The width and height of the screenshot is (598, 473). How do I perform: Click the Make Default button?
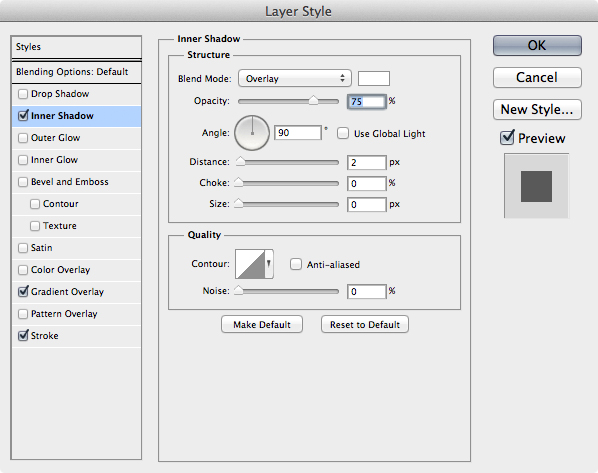click(x=262, y=324)
